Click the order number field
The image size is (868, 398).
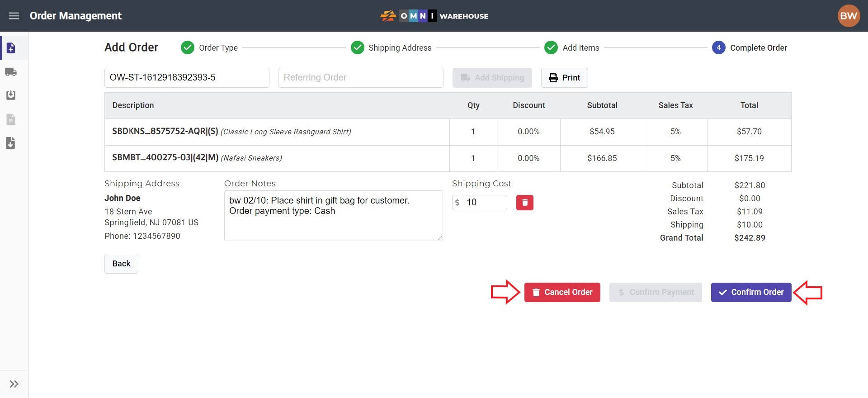[187, 78]
